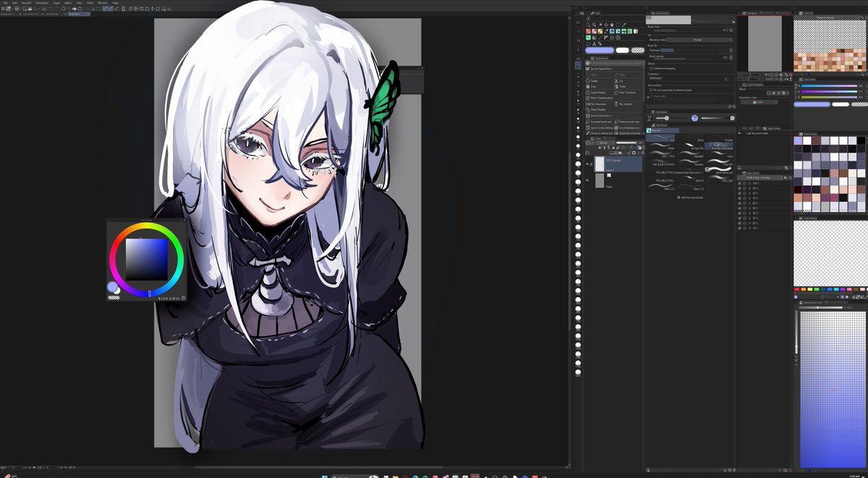Choose Free Transform in Quick Access
Image resolution: width=868 pixels, height=478 pixels.
[x=626, y=93]
